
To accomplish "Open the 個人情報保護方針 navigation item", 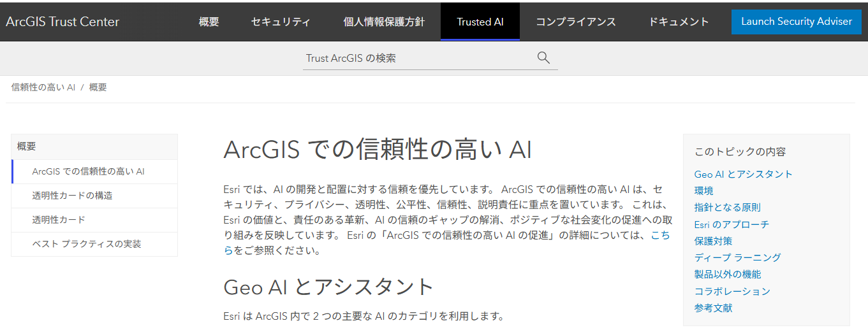I will point(384,22).
